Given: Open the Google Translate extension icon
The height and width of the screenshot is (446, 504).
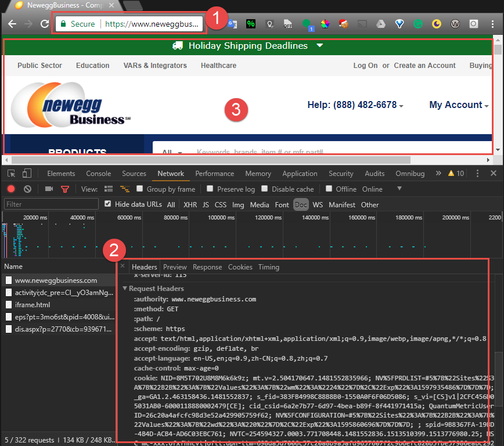Looking at the screenshot, I should pyautogui.click(x=232, y=24).
